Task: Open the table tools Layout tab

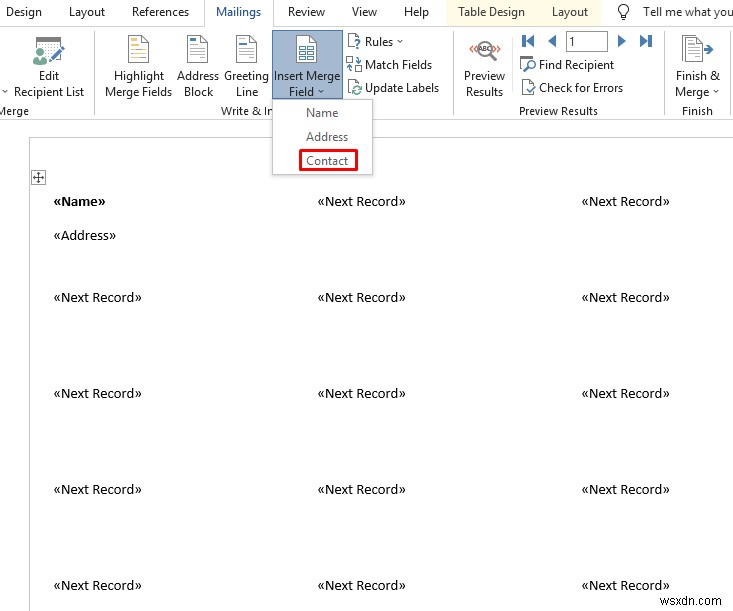Action: pos(570,12)
